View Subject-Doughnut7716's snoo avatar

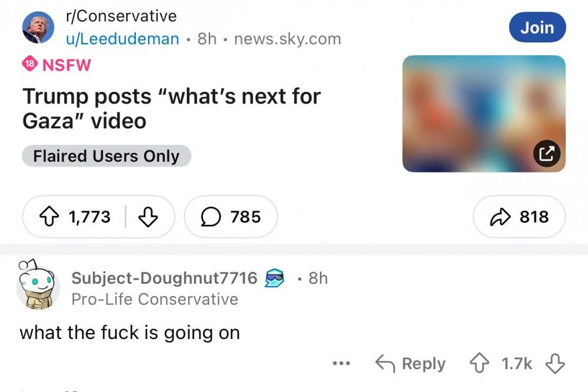[38, 285]
